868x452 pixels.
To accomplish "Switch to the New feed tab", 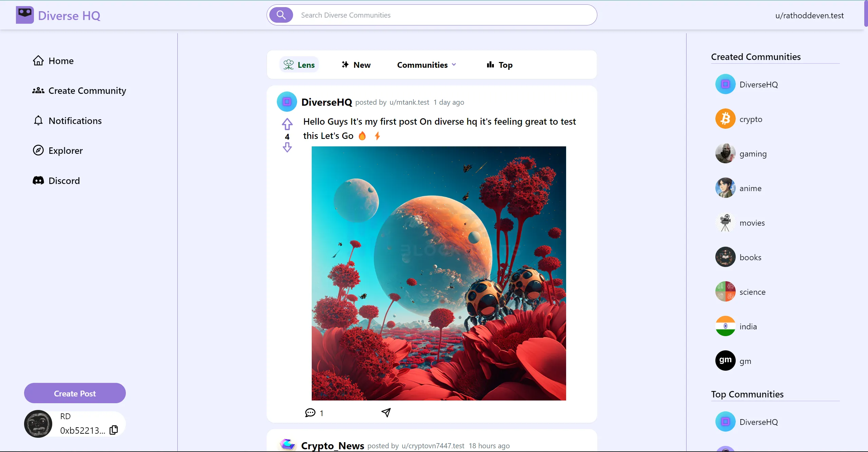I will pos(356,65).
